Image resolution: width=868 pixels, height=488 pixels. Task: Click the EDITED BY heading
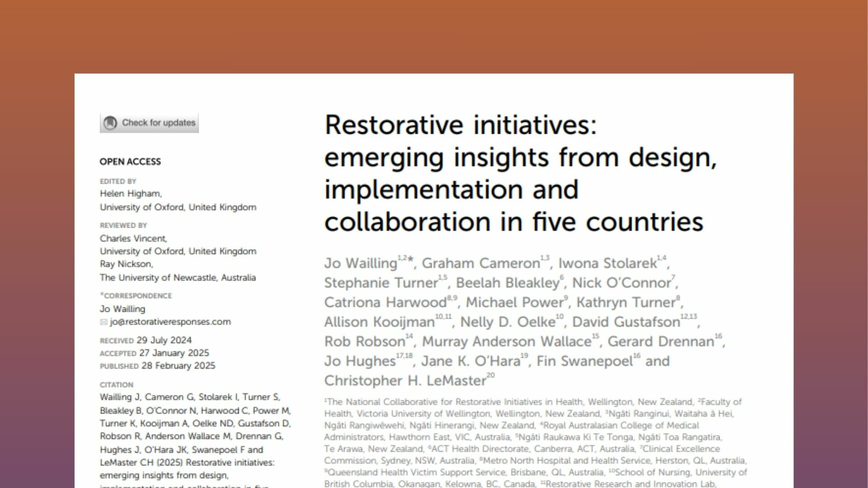tap(118, 181)
